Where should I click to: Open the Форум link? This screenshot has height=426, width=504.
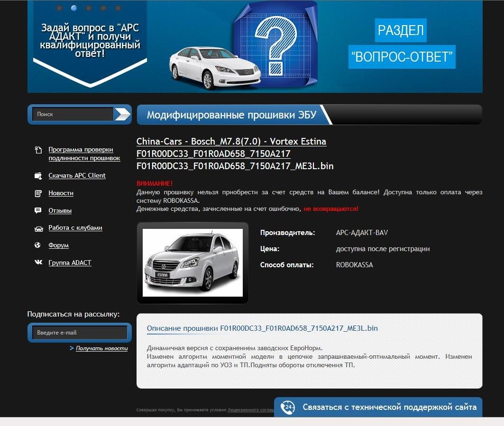(x=58, y=245)
